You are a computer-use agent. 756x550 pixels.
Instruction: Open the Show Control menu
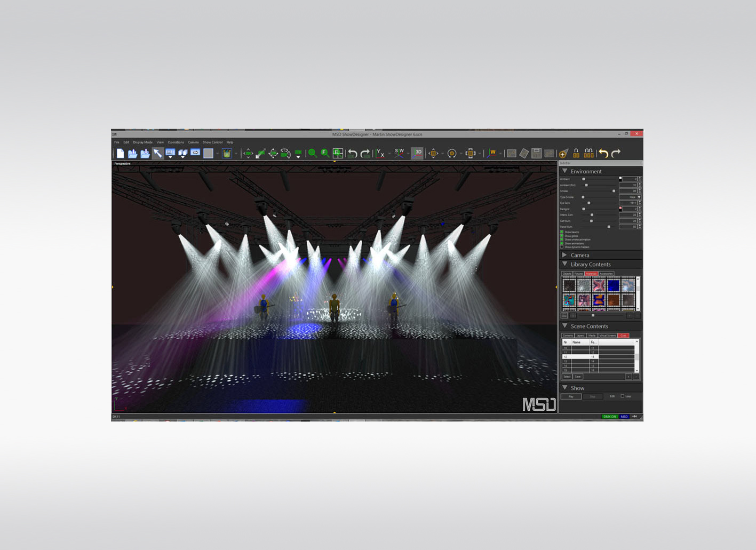click(212, 142)
